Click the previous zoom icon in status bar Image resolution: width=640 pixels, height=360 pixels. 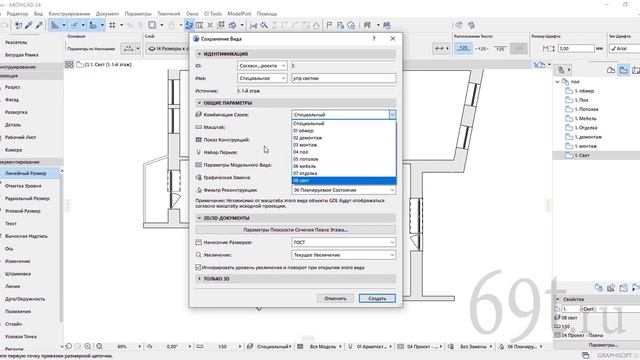click(x=69, y=347)
